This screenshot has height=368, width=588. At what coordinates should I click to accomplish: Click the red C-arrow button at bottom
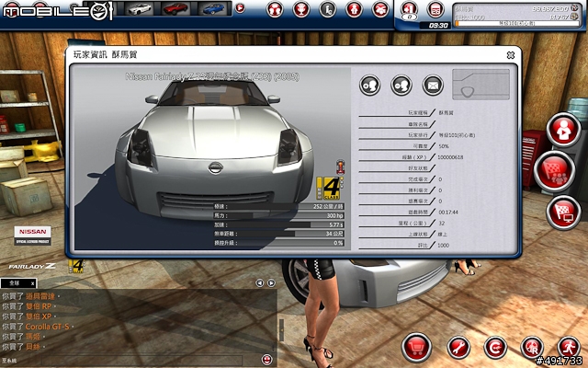pos(495,348)
